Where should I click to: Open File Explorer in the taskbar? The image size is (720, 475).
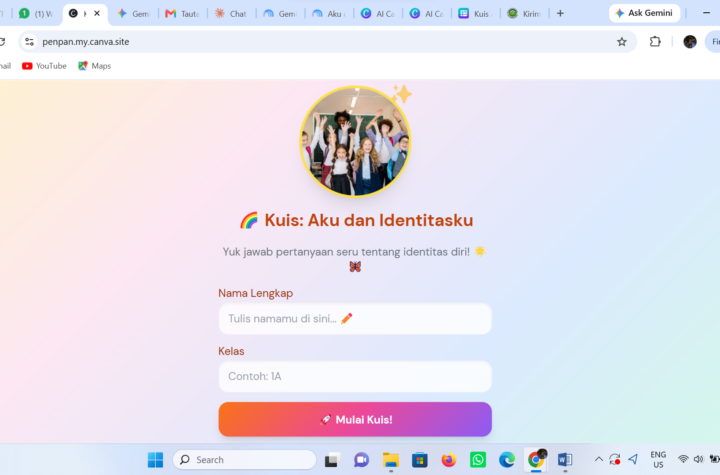click(391, 460)
